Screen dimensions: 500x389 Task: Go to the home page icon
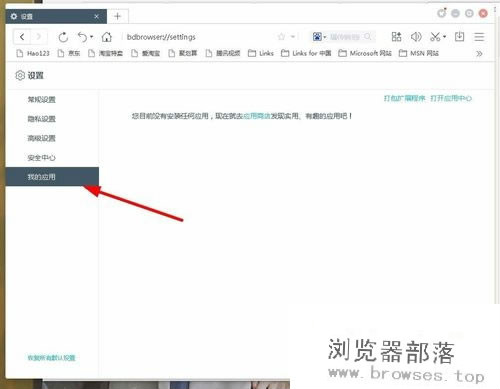[x=107, y=37]
